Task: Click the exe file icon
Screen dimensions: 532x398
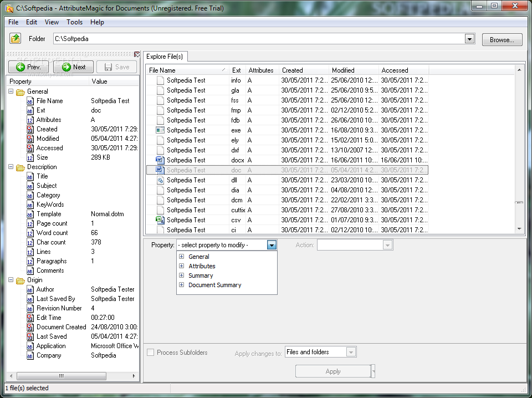Action: pos(160,130)
